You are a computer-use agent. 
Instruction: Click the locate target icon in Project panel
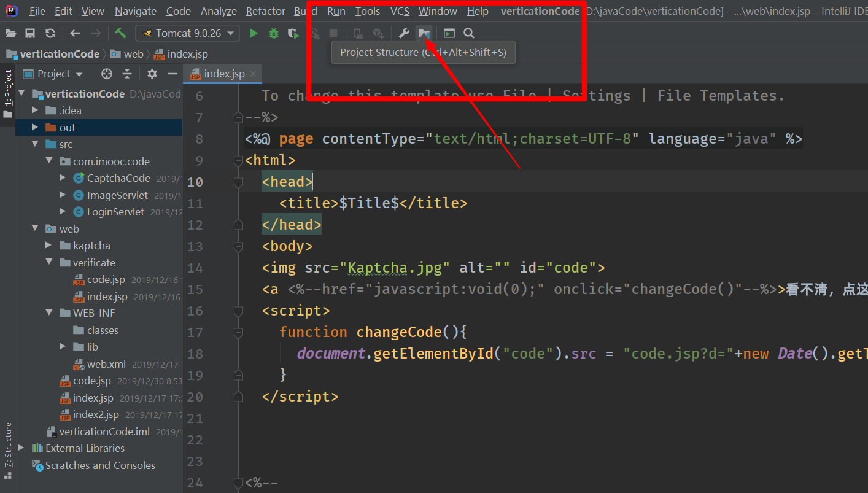tap(107, 74)
